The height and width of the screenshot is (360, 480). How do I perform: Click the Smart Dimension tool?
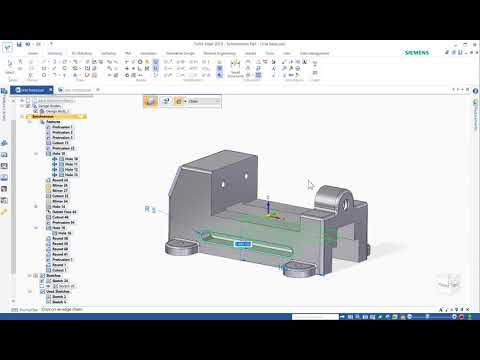click(x=235, y=68)
